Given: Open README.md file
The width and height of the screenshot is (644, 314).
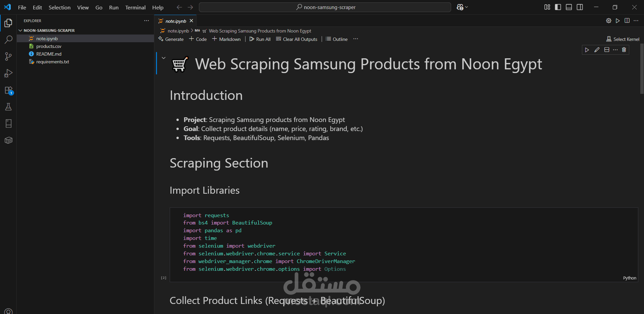Looking at the screenshot, I should [85, 54].
